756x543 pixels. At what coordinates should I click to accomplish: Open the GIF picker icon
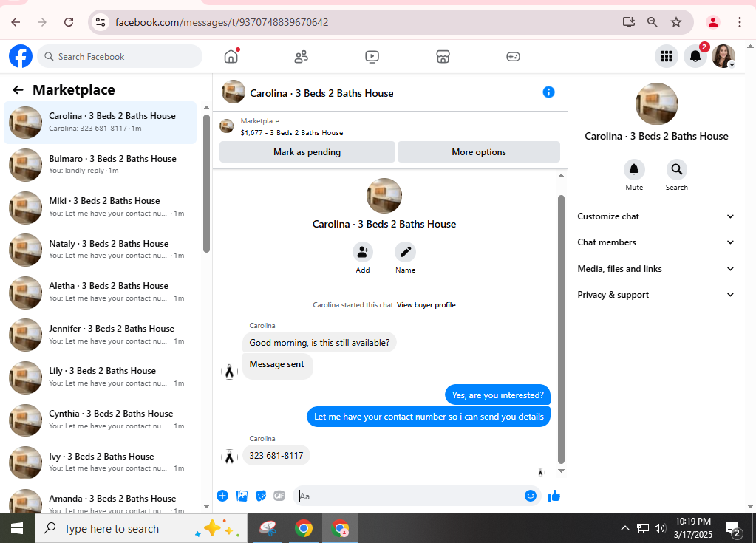(x=279, y=496)
